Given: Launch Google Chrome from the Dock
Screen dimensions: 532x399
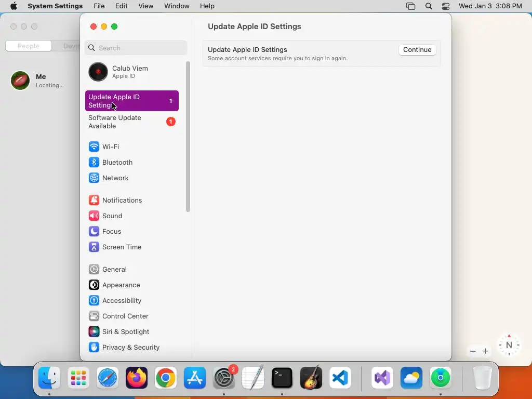Looking at the screenshot, I should [x=166, y=378].
